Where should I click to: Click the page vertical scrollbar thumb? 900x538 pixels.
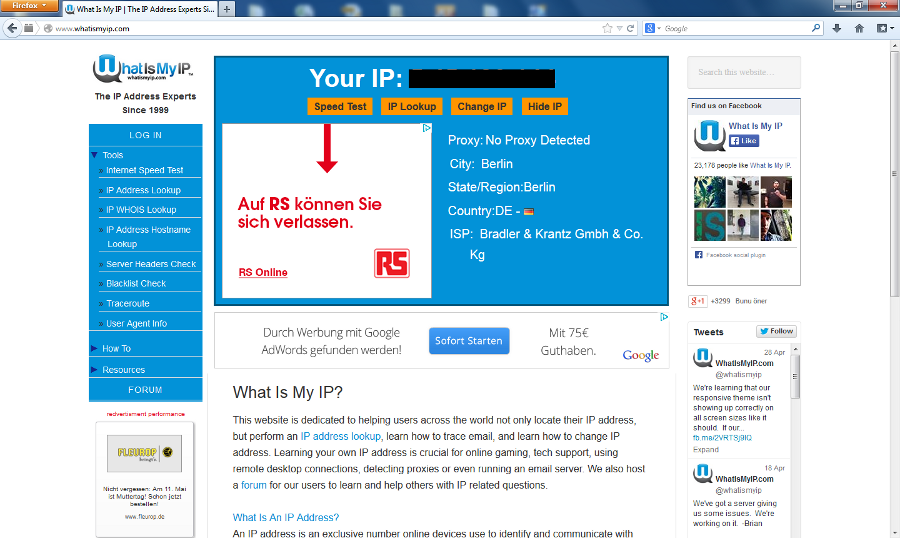[x=894, y=173]
